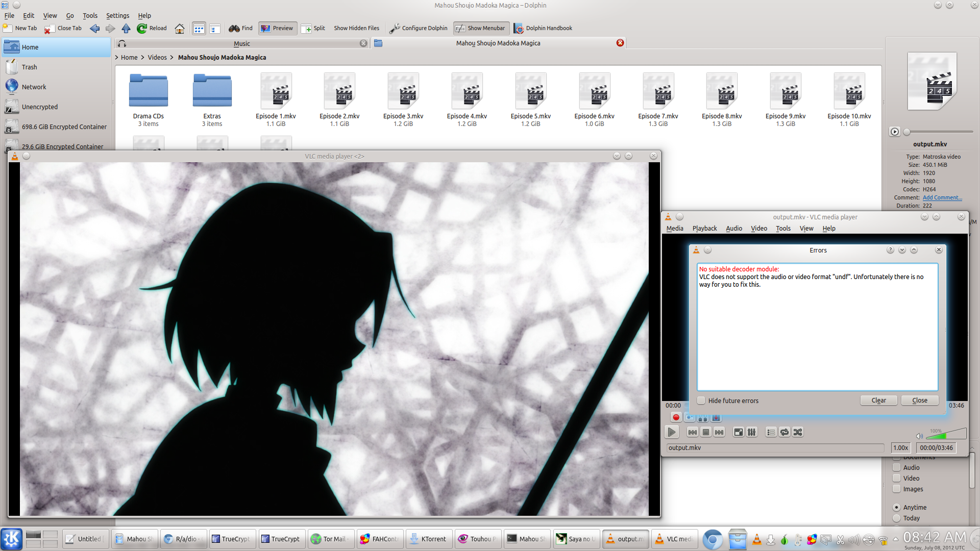Open the Dolphin Handbook
980x551 pixels.
543,28
